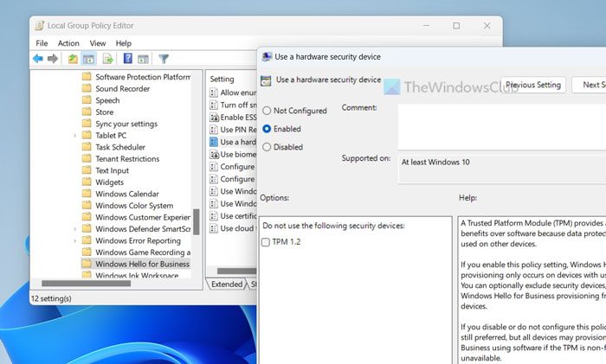The image size is (606, 364).
Task: Click the Next Setting button
Action: pos(589,85)
